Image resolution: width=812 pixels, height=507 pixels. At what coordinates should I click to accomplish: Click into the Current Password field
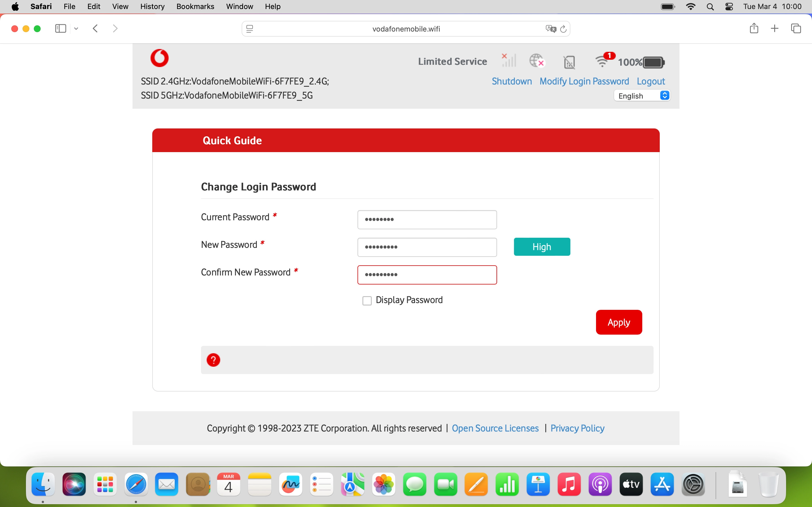tap(427, 220)
